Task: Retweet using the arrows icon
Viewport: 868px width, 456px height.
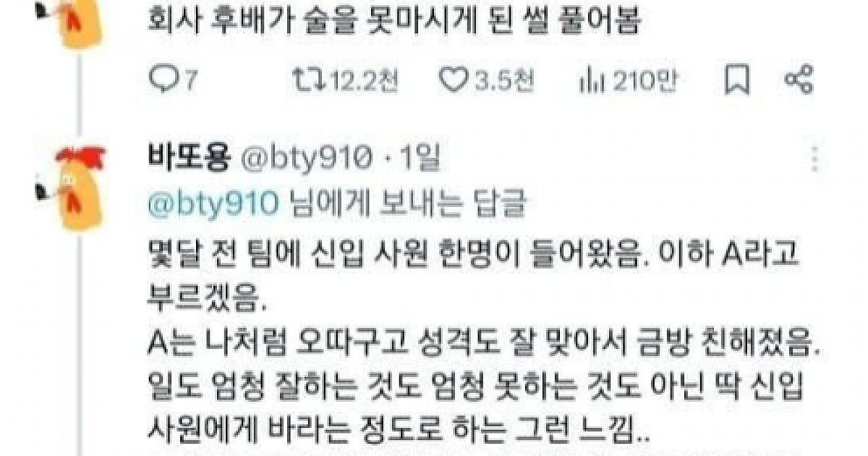Action: tap(305, 80)
